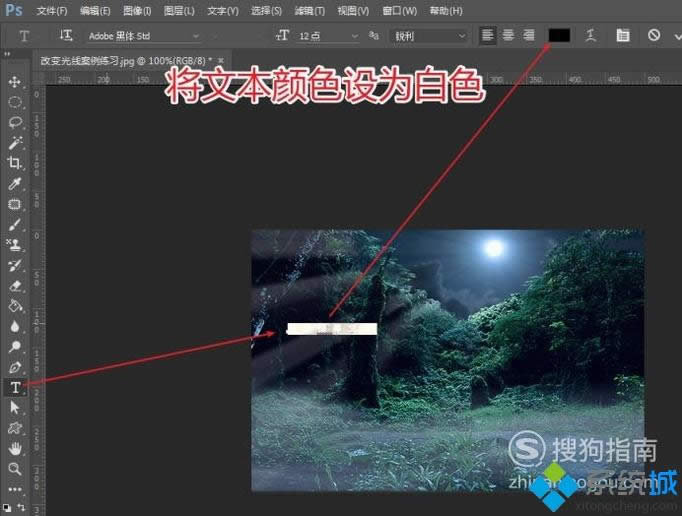Select the Eraser tool
Screen dimensions: 682x516
coord(15,285)
